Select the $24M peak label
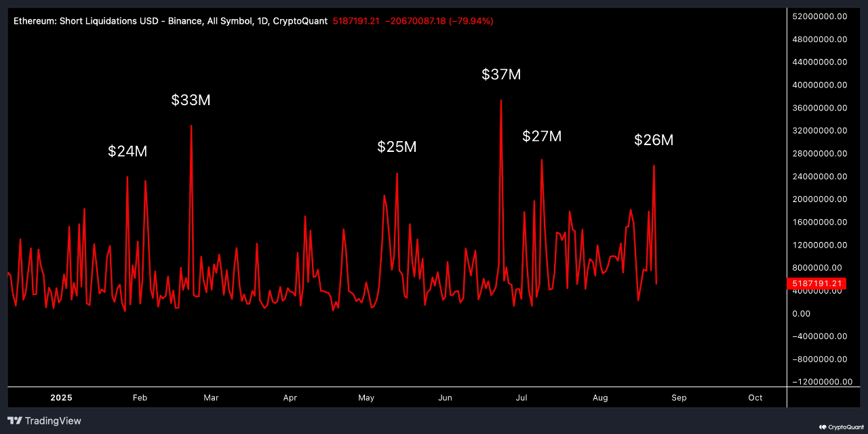The image size is (868, 434). (127, 151)
